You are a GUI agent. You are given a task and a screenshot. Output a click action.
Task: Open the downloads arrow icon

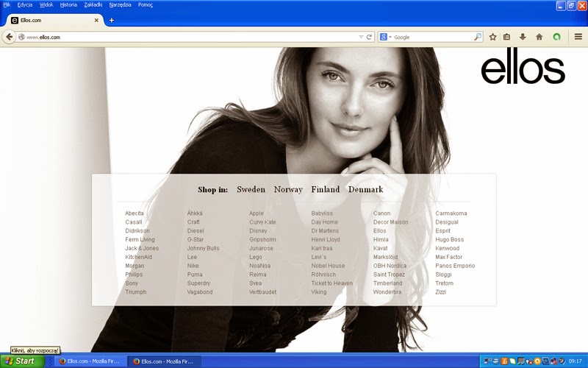click(x=523, y=37)
